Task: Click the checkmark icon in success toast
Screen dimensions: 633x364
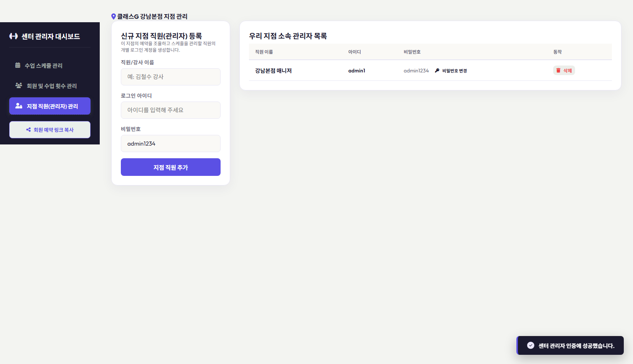Action: 531,345
